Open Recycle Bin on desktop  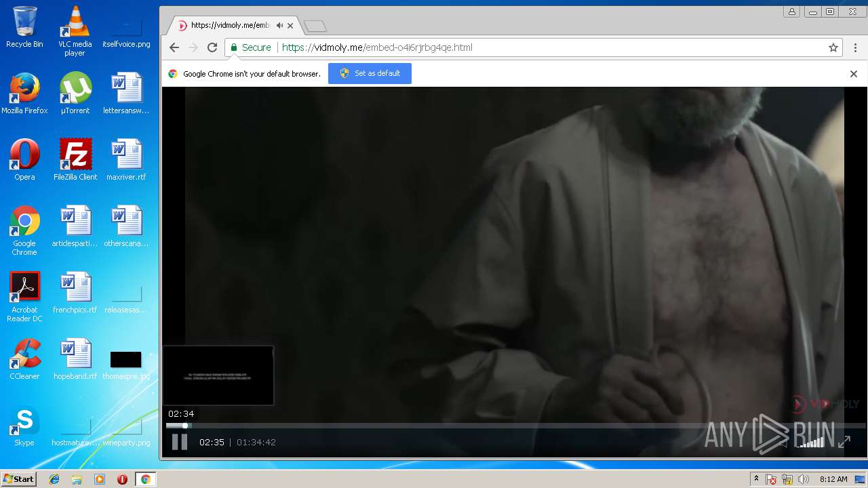[x=24, y=27]
